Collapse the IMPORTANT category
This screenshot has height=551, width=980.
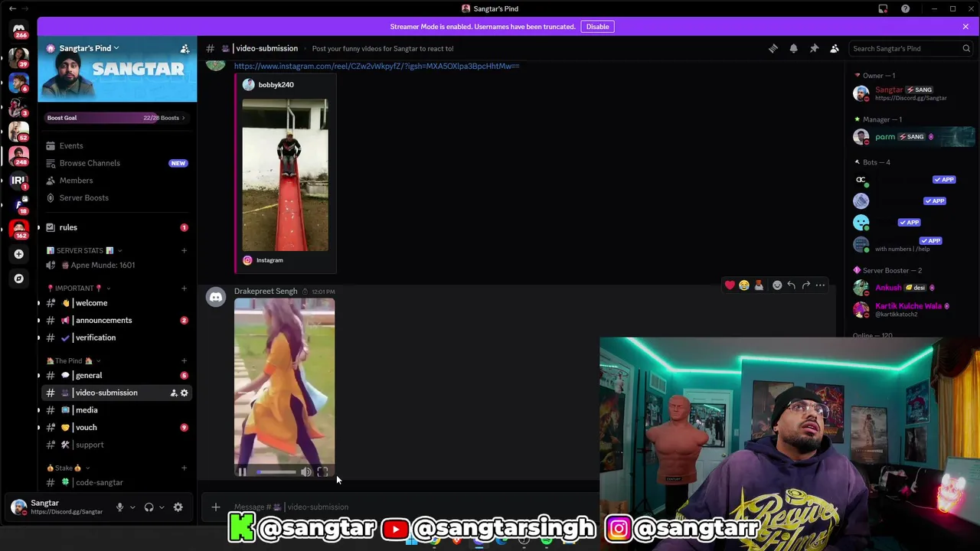tap(77, 289)
